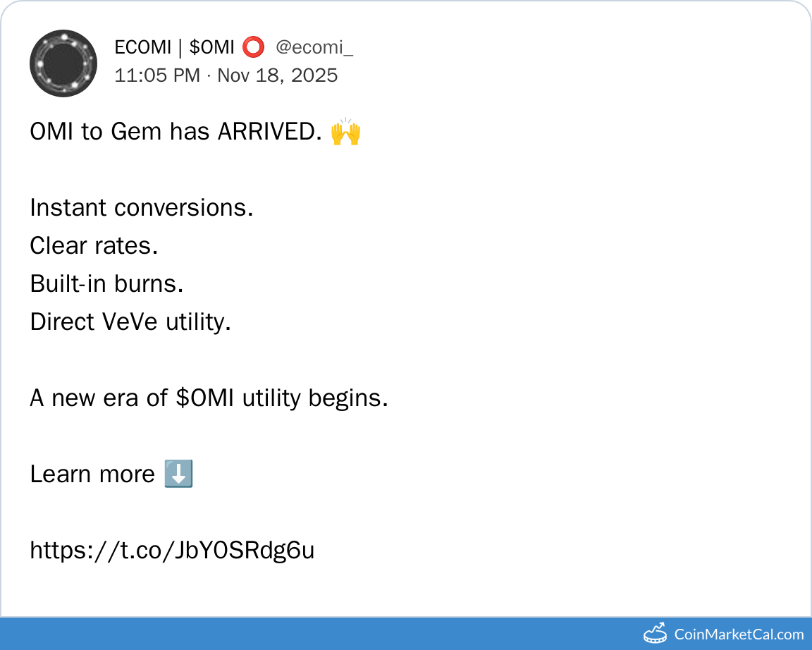The image size is (812, 650).
Task: Click the empty left side of the blue footer bar
Action: point(211,634)
